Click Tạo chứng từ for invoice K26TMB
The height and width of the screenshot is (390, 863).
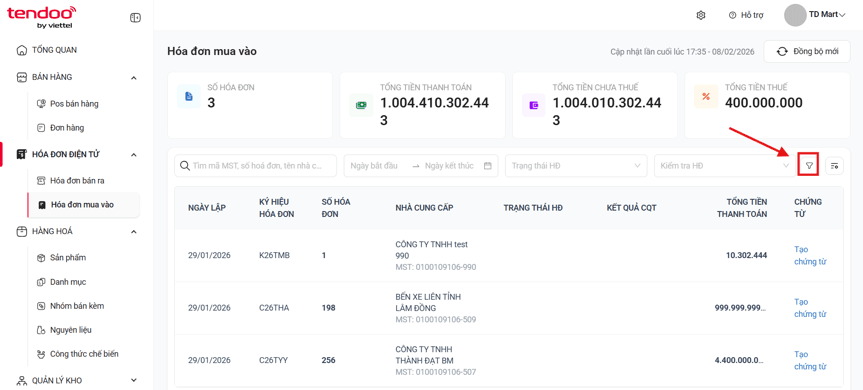point(810,255)
